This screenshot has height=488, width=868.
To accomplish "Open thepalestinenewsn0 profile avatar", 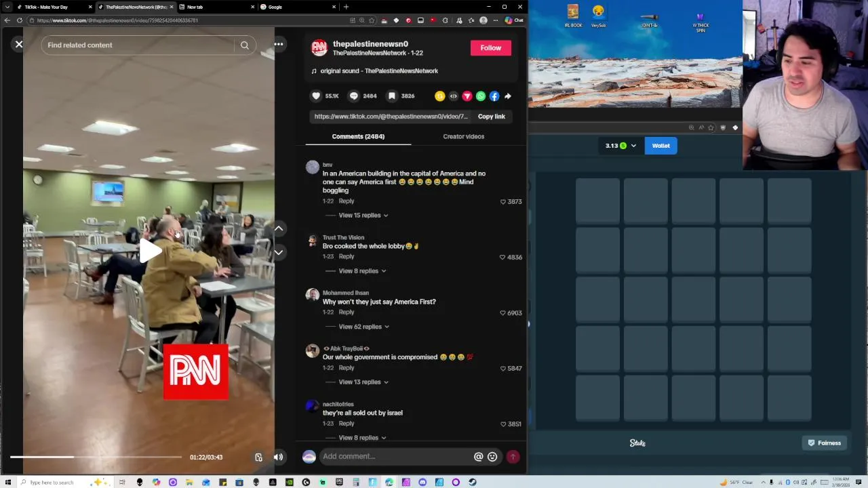I will coord(319,47).
